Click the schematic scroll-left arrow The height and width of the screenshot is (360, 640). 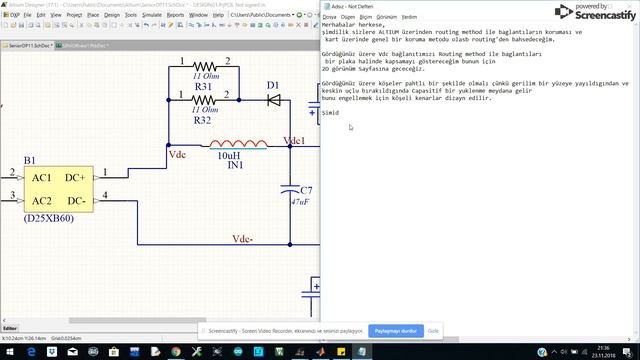(4, 320)
